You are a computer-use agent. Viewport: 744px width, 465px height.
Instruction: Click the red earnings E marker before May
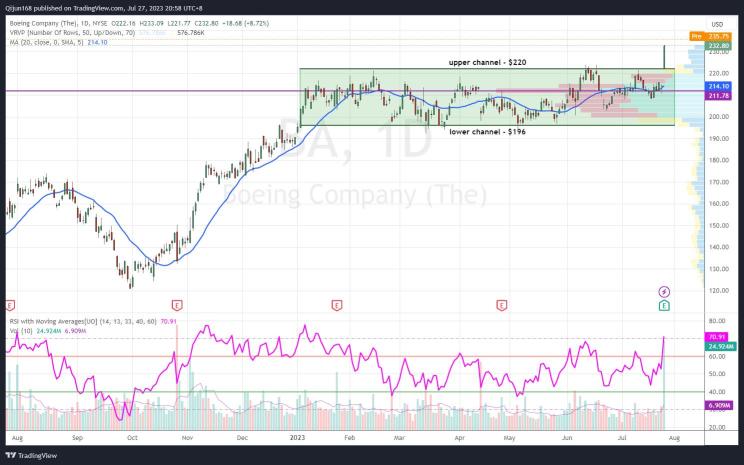(502, 305)
